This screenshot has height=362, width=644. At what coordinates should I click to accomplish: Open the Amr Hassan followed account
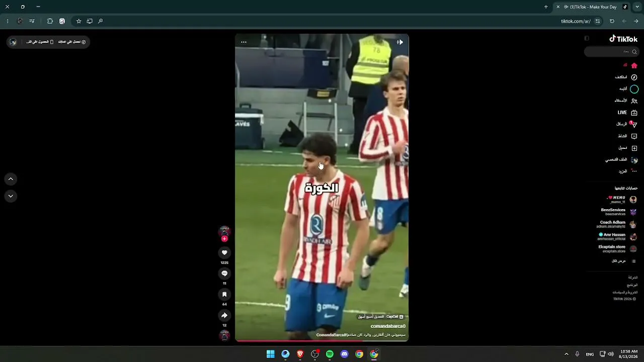617,236
